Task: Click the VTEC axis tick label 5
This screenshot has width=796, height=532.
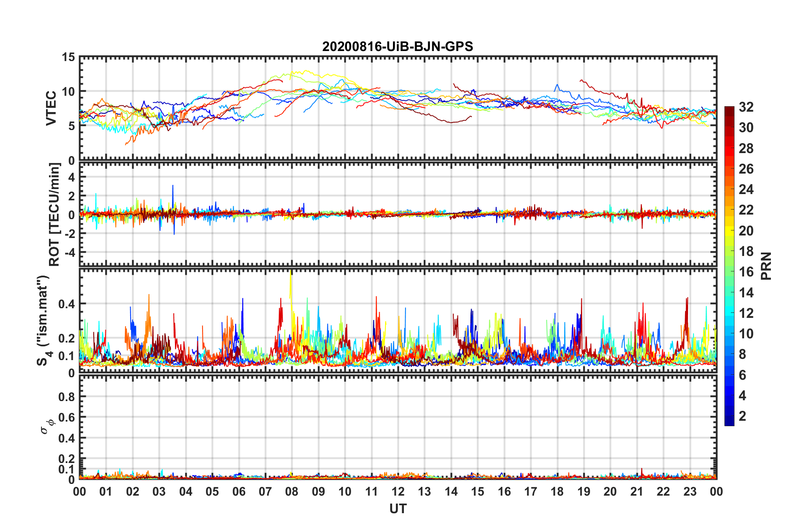Action: (x=71, y=126)
